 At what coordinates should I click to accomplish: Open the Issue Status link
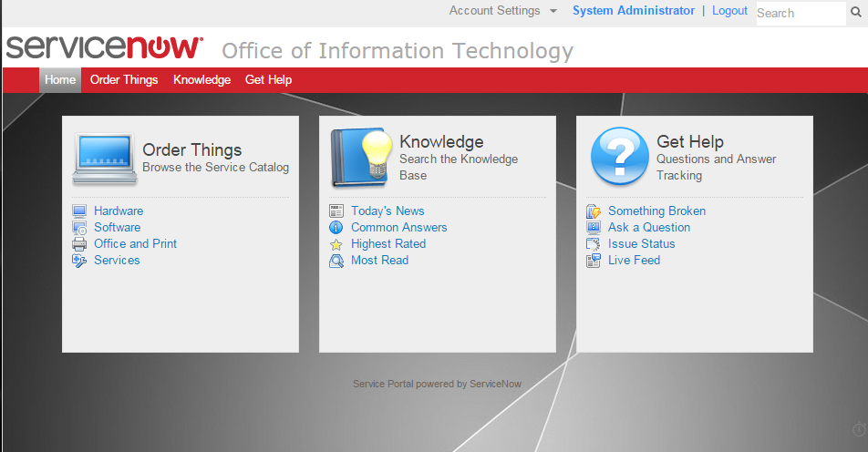click(642, 243)
